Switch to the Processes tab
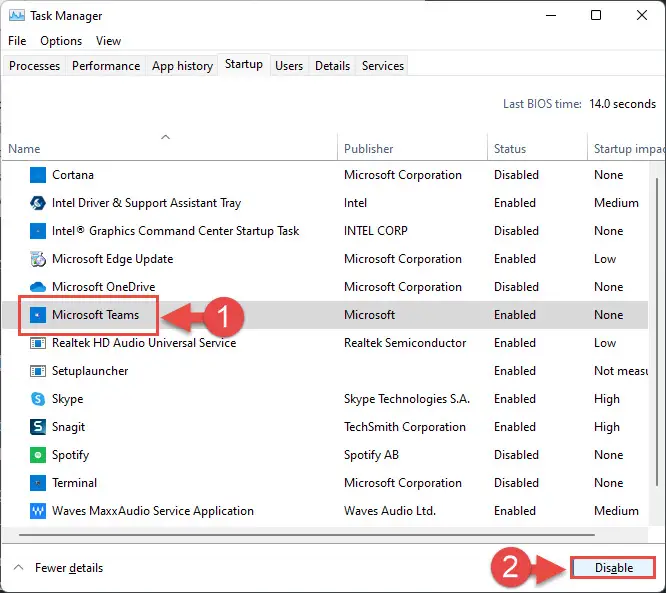The height and width of the screenshot is (593, 666). point(34,66)
